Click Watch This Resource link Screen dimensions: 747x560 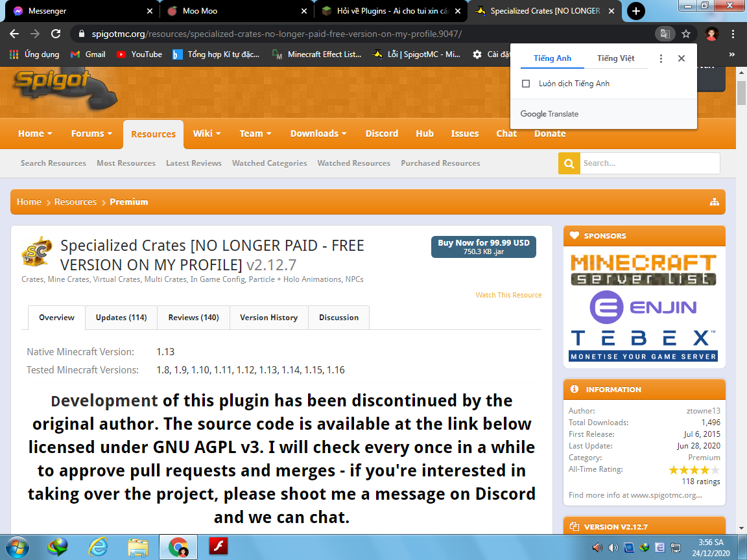[508, 296]
